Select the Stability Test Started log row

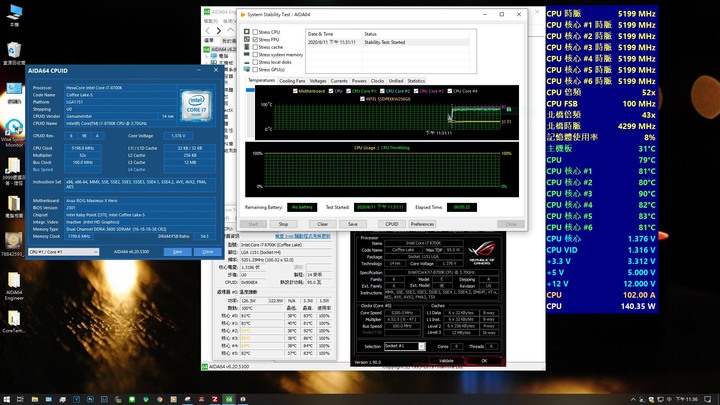(x=388, y=42)
